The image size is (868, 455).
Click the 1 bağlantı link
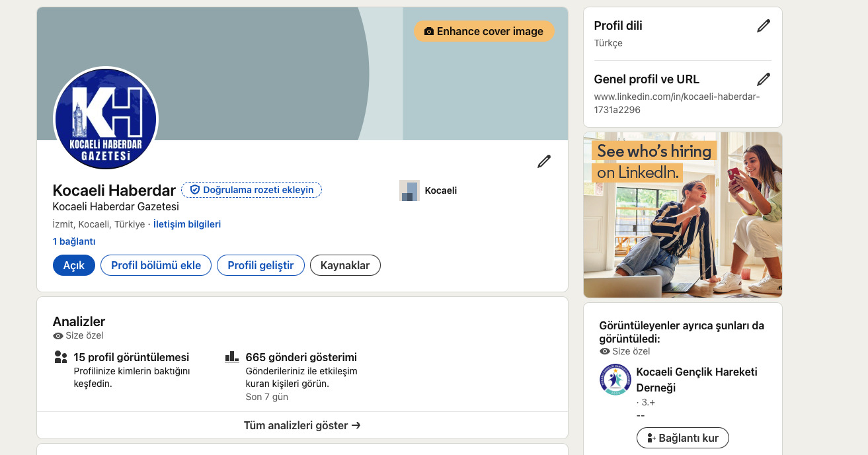(74, 241)
